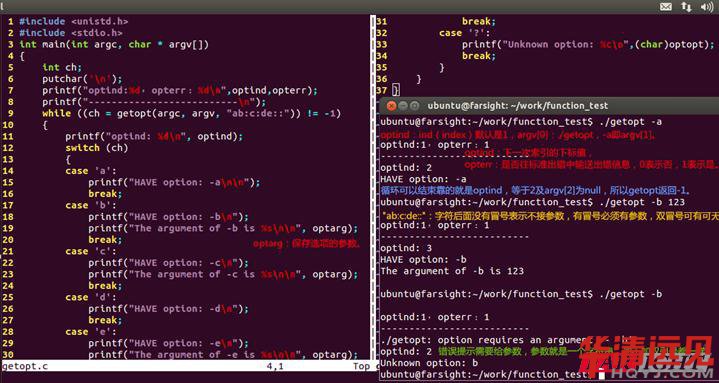Click terminal output 'The argument of -b is 123'

point(452,271)
